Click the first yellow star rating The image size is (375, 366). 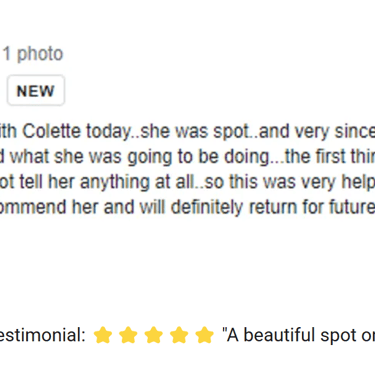coord(103,335)
